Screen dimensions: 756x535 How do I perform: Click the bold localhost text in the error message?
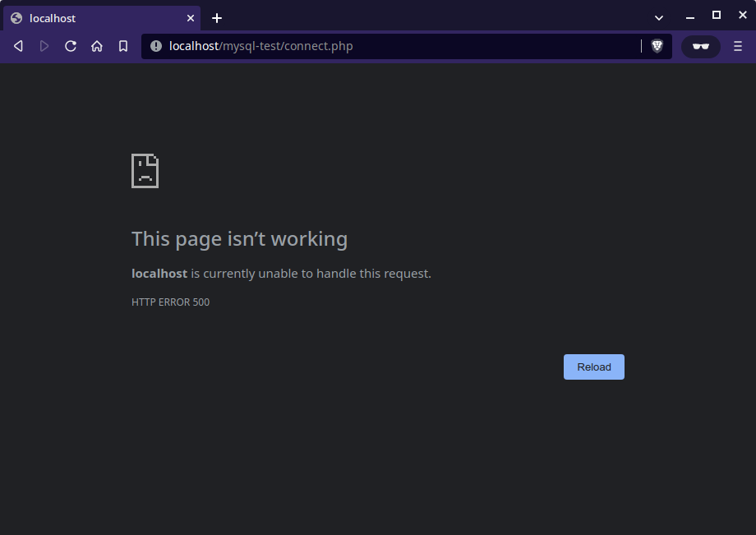159,273
